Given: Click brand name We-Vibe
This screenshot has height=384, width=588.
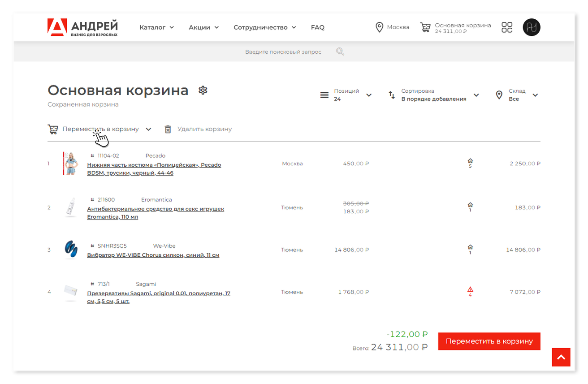Looking at the screenshot, I should 164,246.
